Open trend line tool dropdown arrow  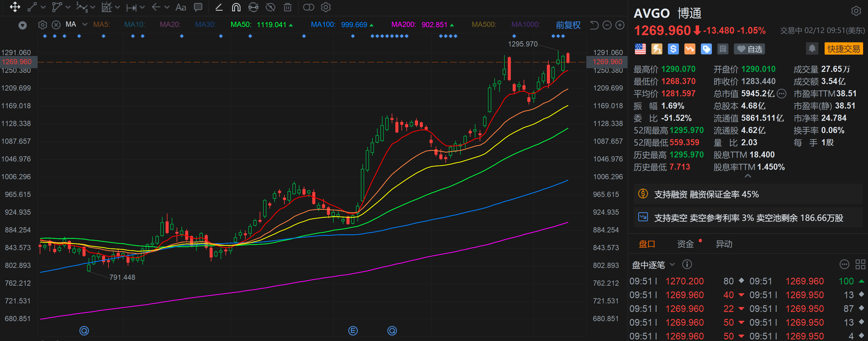(x=43, y=7)
